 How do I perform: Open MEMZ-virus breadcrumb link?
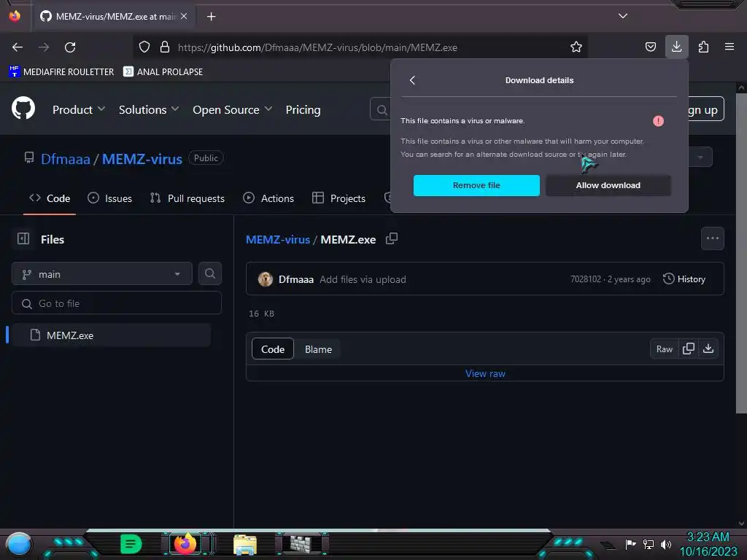pyautogui.click(x=278, y=239)
